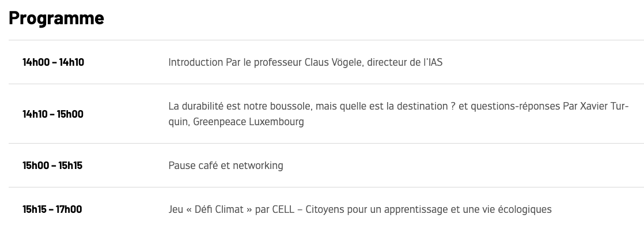
Task: Click the 'questions-réponses' text
Action: click(515, 106)
